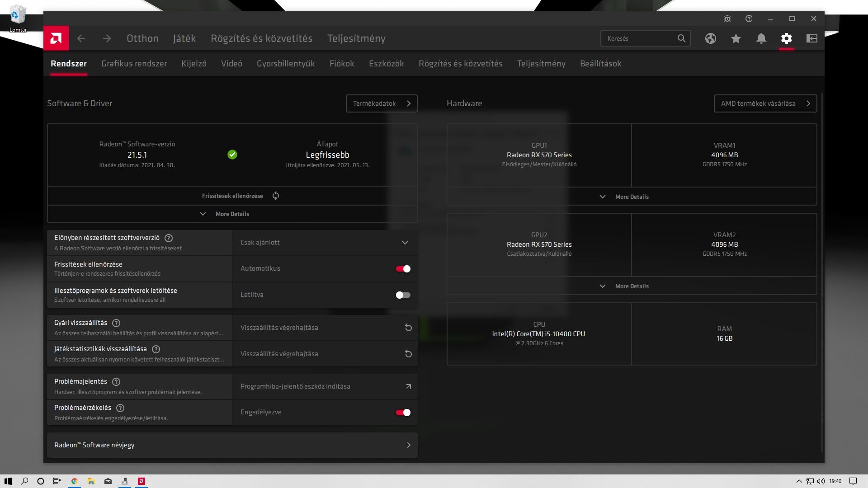Screen dimensions: 868x488
Task: Go back with the left arrow
Action: [81, 38]
